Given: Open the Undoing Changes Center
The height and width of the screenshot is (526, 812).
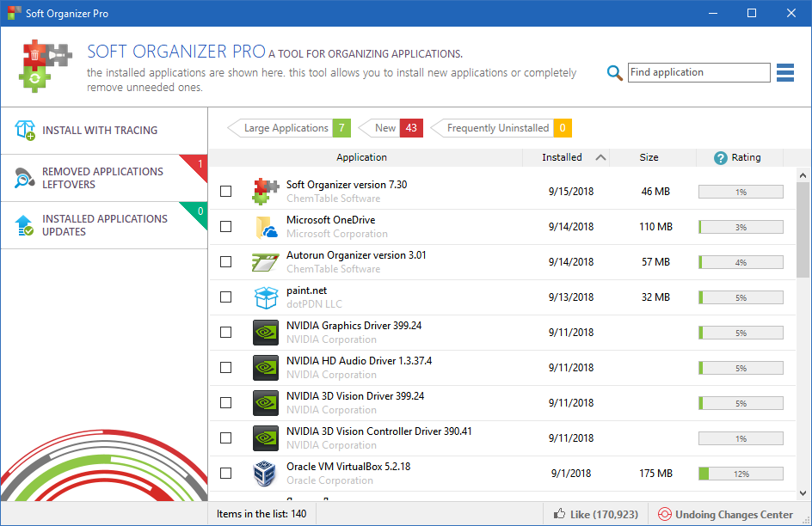Looking at the screenshot, I should (x=725, y=514).
